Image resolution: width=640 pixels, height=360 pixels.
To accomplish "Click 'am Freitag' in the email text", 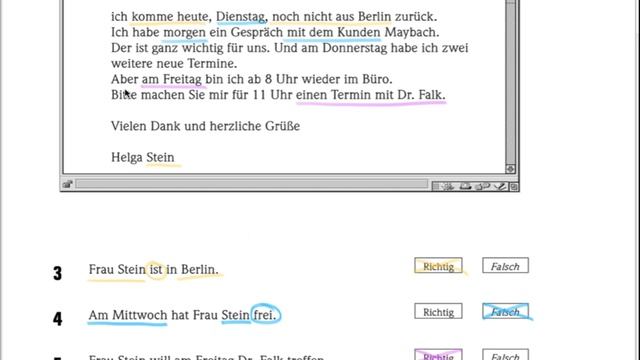I will click(x=171, y=79).
